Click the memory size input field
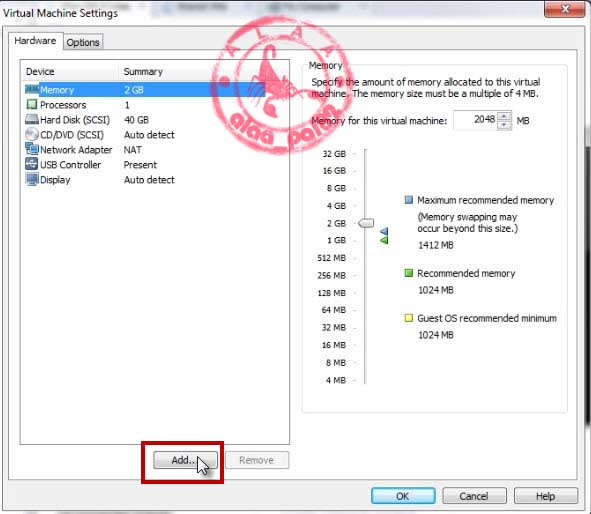This screenshot has width=591, height=514. 475,120
